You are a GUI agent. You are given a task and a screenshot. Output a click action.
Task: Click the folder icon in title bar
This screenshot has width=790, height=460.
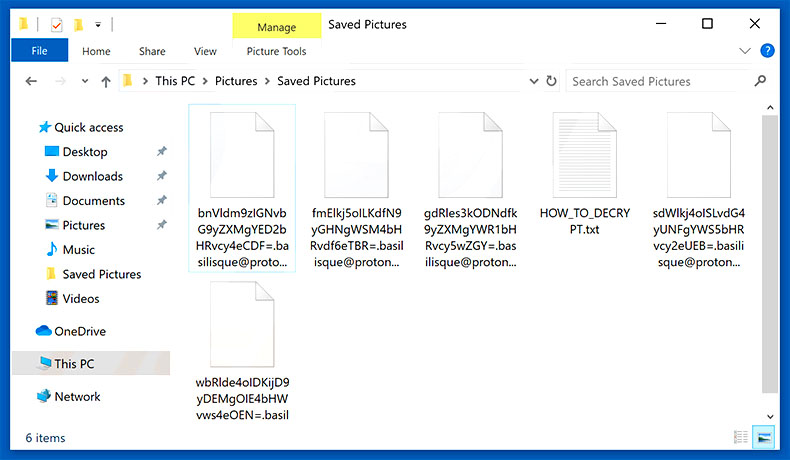click(23, 24)
